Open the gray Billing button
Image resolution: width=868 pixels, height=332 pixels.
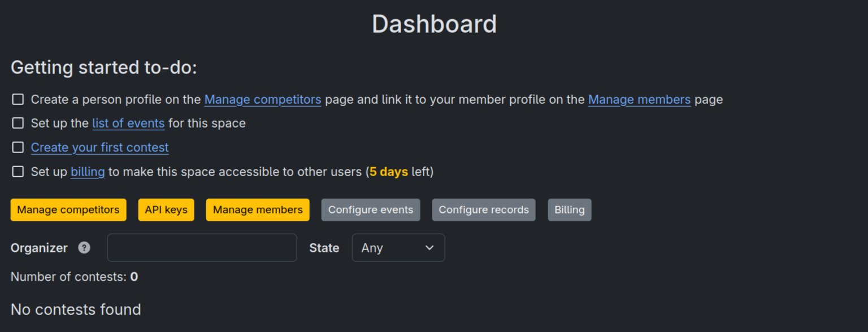570,210
